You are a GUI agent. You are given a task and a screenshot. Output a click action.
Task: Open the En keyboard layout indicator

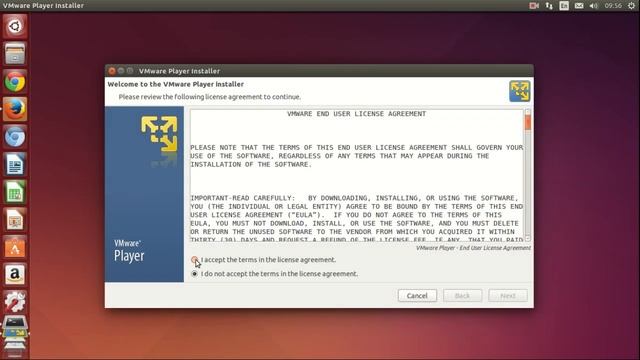tap(564, 6)
